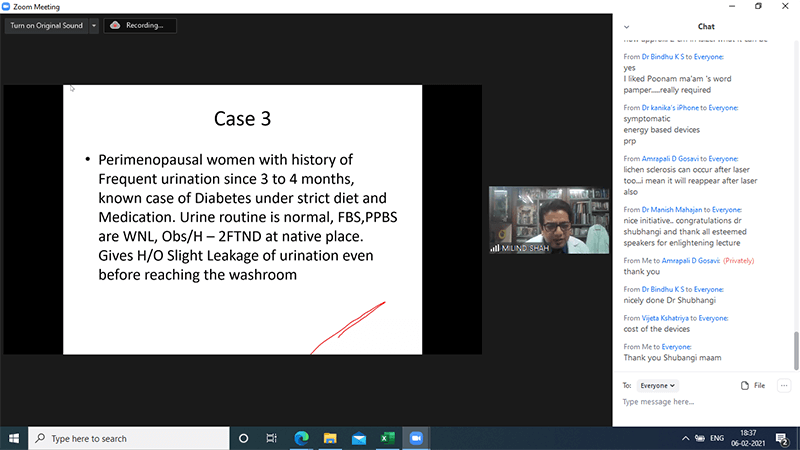Show hidden system tray icons
Viewport: 800px width, 450px height.
click(x=684, y=438)
